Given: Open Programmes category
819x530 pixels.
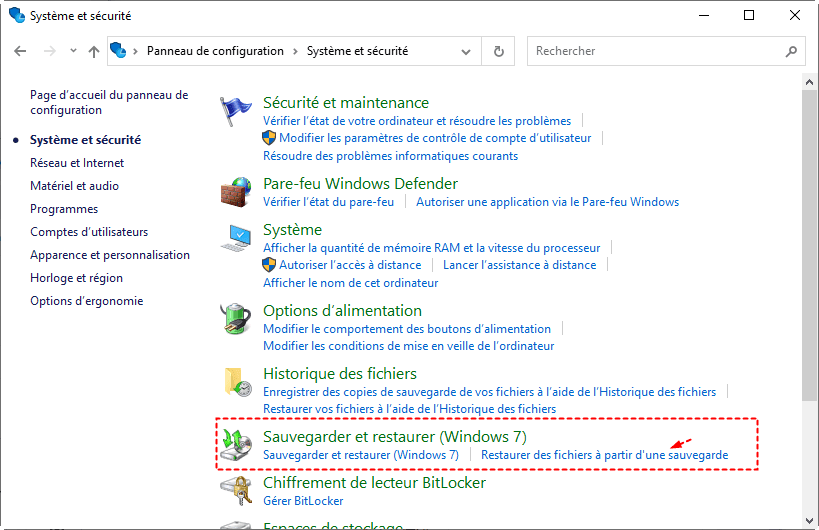Looking at the screenshot, I should (x=64, y=209).
